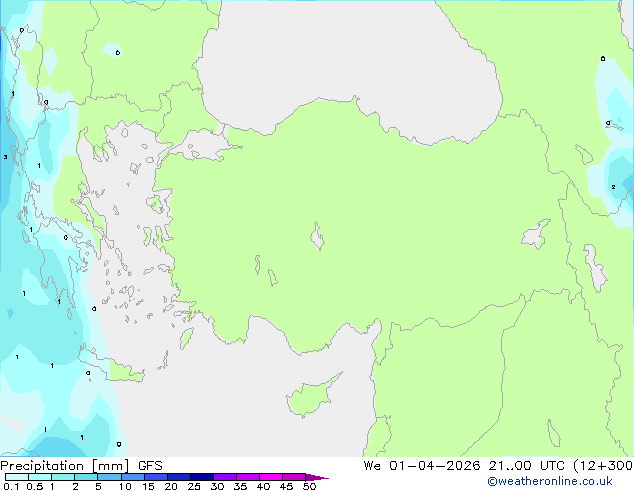Click the "GFS" model label
Viewport: 634px width, 490px height.
pos(150,466)
